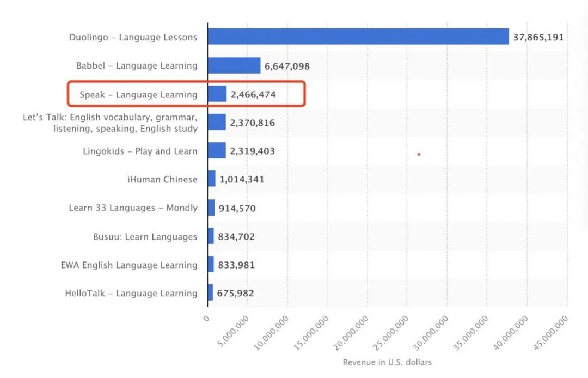Click the 2,466,474 value in red box

point(253,95)
